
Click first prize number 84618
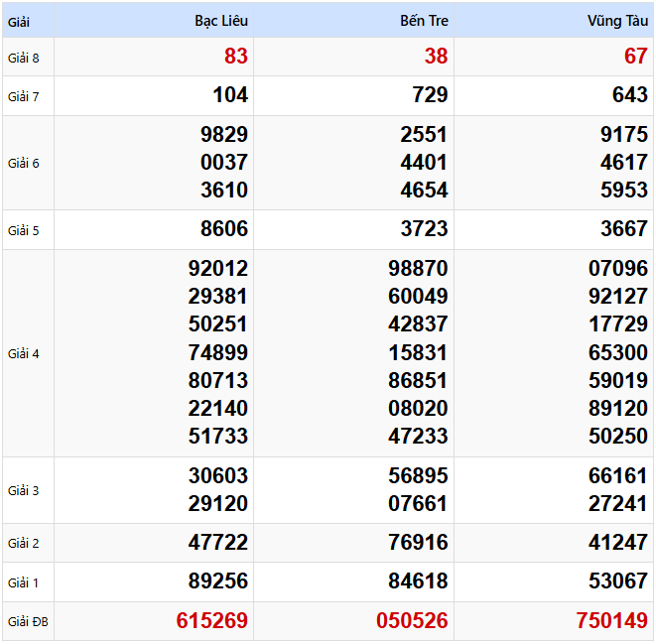tap(418, 581)
